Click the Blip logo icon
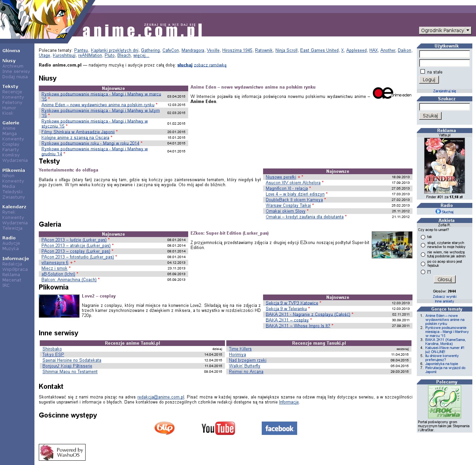Screen dimensions: 476x465 point(164,428)
